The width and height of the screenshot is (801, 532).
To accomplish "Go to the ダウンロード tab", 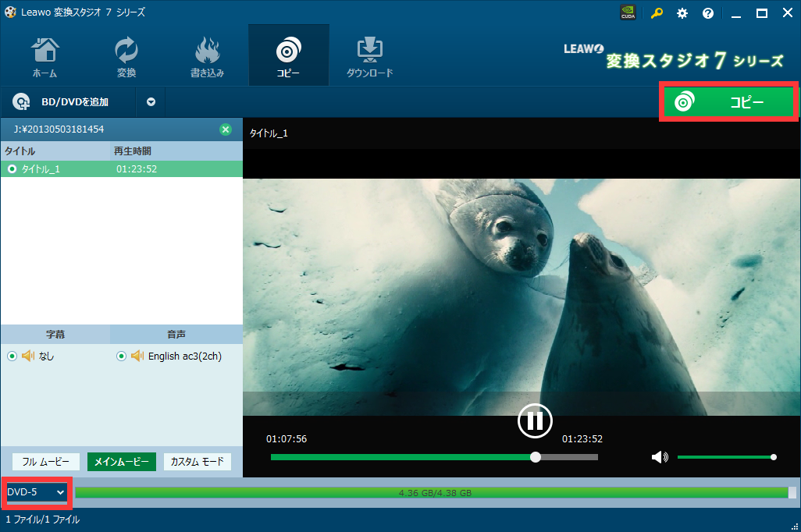I will (369, 56).
